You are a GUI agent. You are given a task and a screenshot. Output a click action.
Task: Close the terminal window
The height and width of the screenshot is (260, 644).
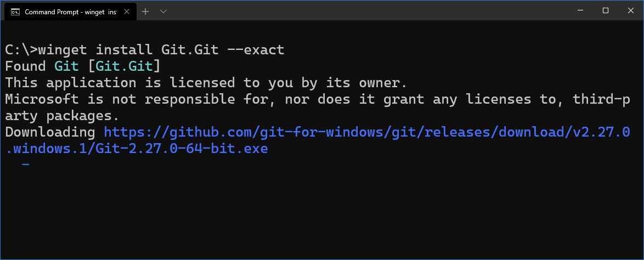coord(631,10)
